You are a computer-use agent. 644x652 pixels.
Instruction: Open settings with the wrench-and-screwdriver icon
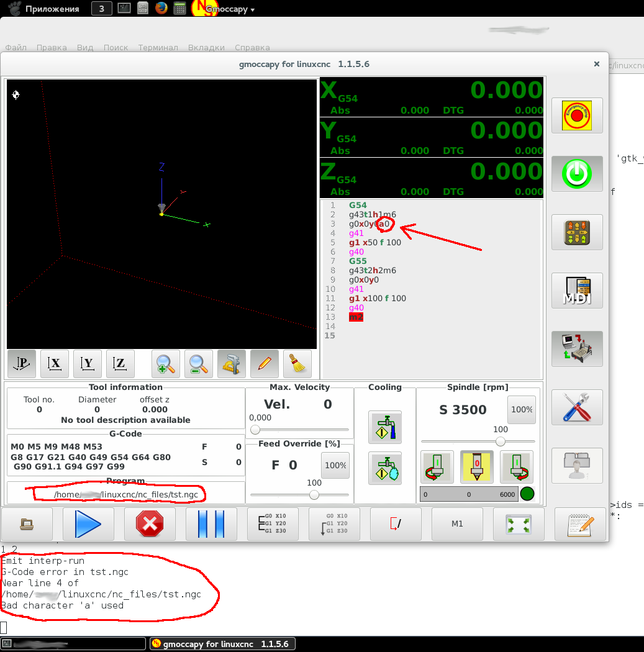(x=577, y=407)
